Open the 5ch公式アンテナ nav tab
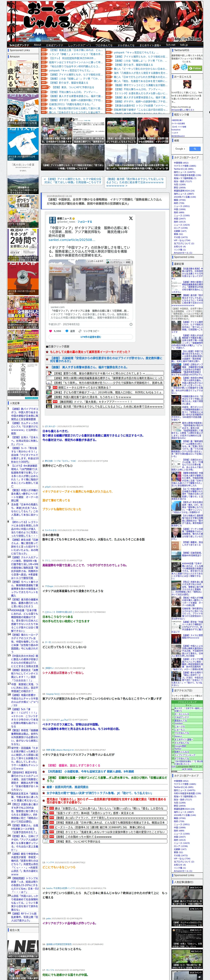Image resolution: width=210 pixels, height=980 pixels. (x=19, y=45)
